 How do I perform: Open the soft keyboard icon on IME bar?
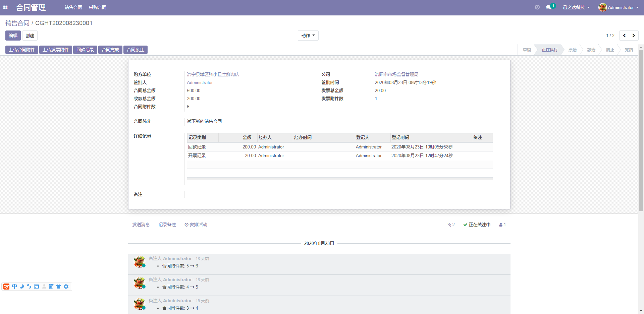pos(36,287)
